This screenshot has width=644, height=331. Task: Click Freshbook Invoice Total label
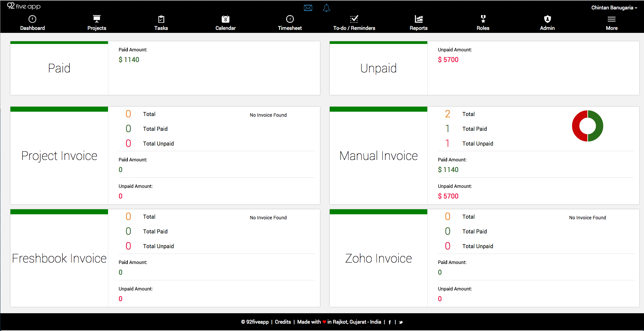point(149,217)
